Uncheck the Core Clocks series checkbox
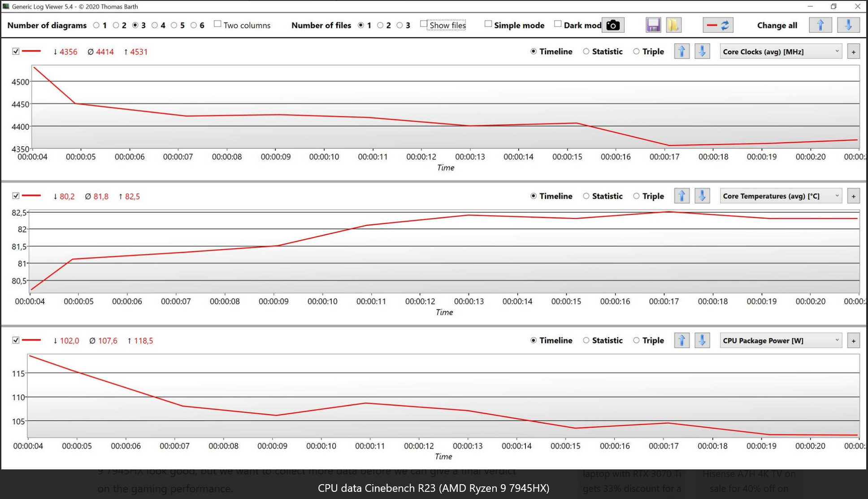The image size is (868, 499). click(16, 52)
